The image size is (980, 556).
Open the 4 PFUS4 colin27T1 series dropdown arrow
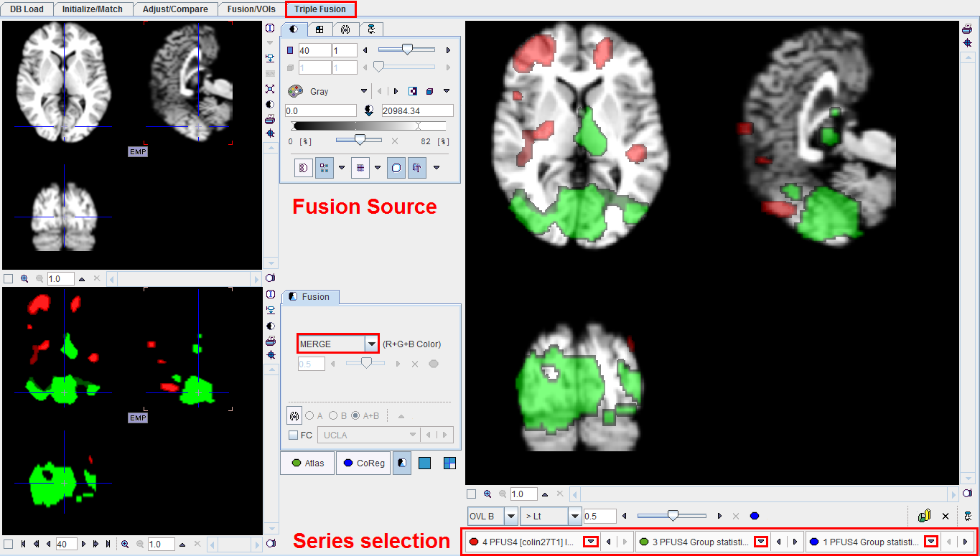591,542
